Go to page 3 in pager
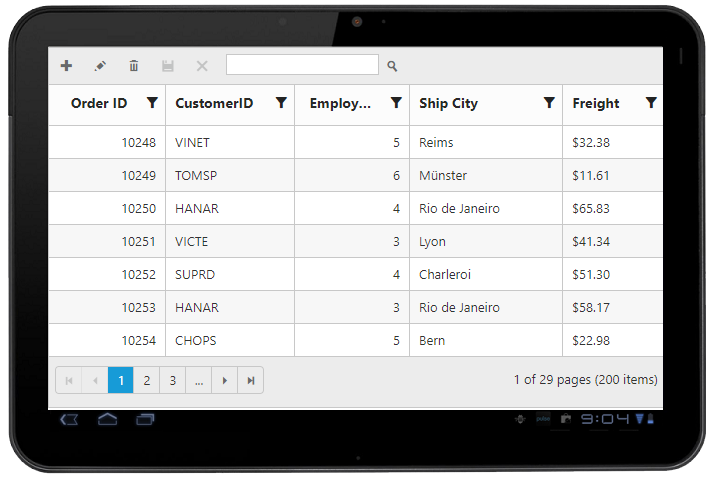This screenshot has height=479, width=711. pos(173,380)
